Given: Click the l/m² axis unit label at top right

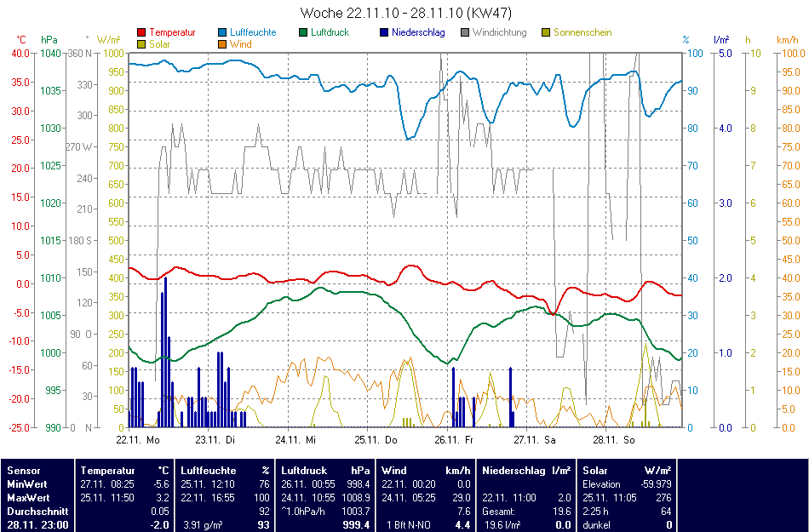Looking at the screenshot, I should [x=721, y=40].
